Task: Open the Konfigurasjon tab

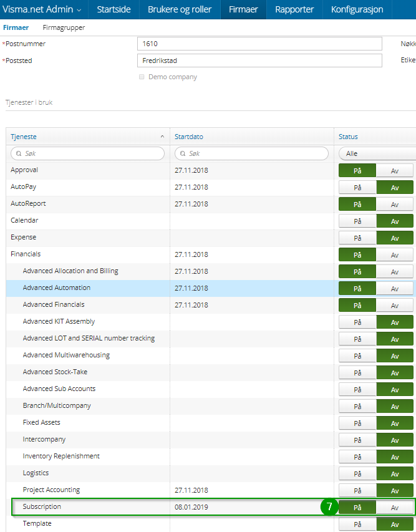Action: pyautogui.click(x=357, y=9)
